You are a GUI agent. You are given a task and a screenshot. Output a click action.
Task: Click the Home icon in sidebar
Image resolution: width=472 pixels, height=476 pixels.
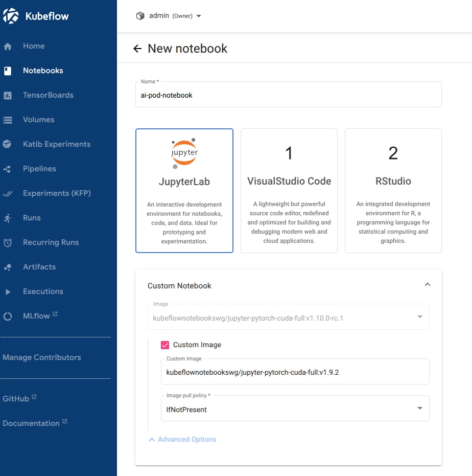click(8, 46)
